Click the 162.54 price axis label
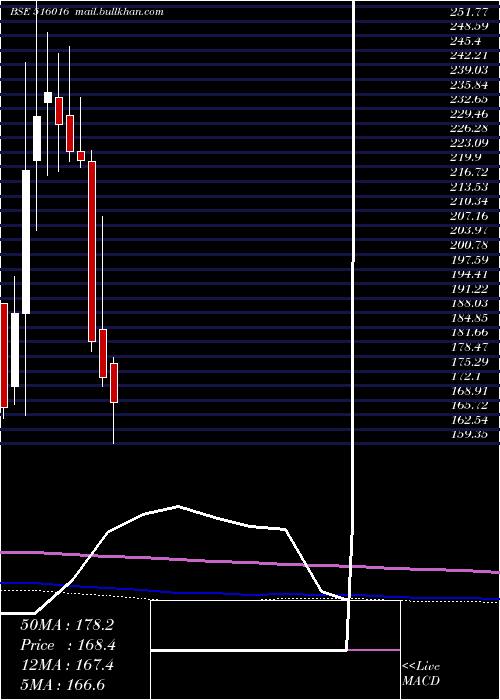 (x=469, y=421)
